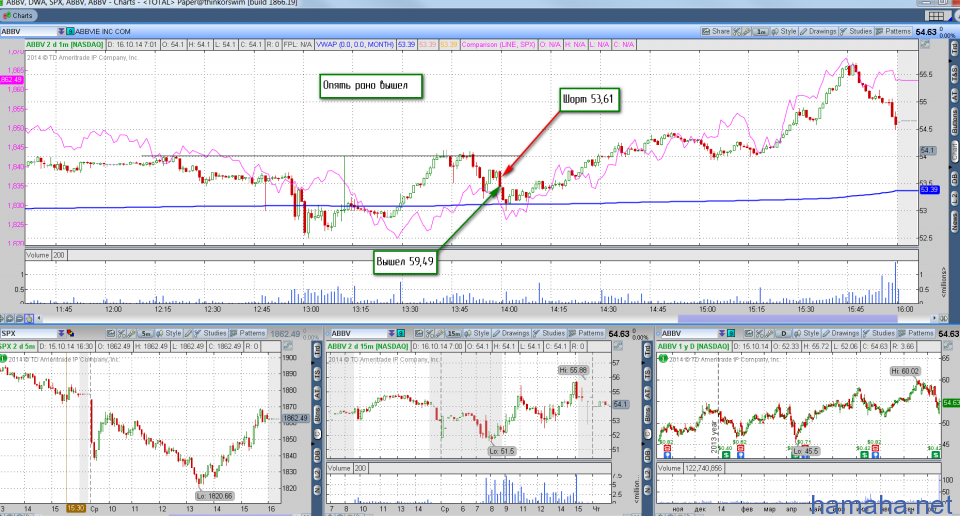
Task: Click the zoom out icon below main chart
Action: 20,318
